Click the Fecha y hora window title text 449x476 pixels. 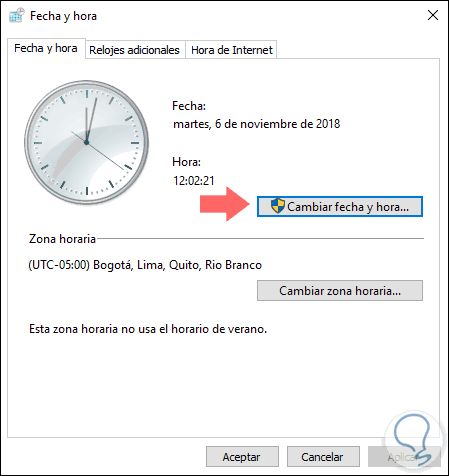63,16
